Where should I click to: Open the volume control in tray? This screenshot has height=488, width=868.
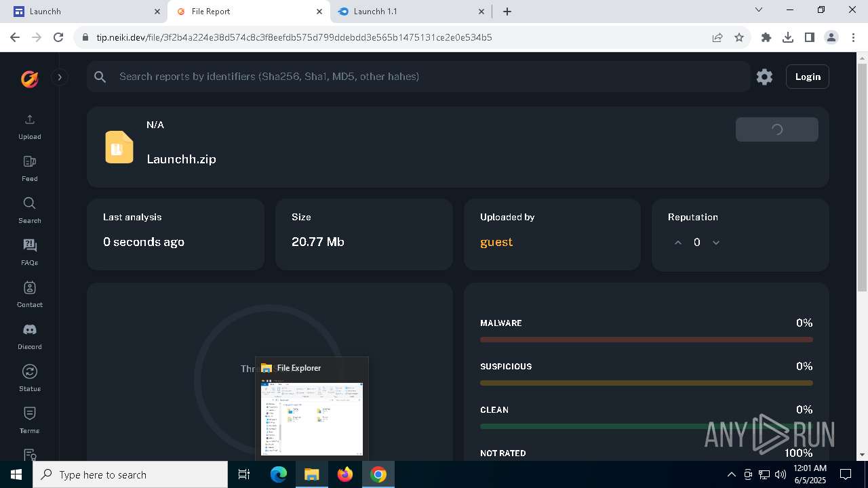[780, 474]
